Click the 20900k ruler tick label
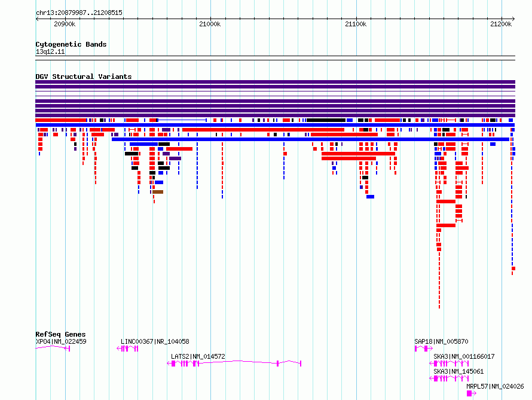The width and height of the screenshot is (532, 400). pyautogui.click(x=65, y=24)
